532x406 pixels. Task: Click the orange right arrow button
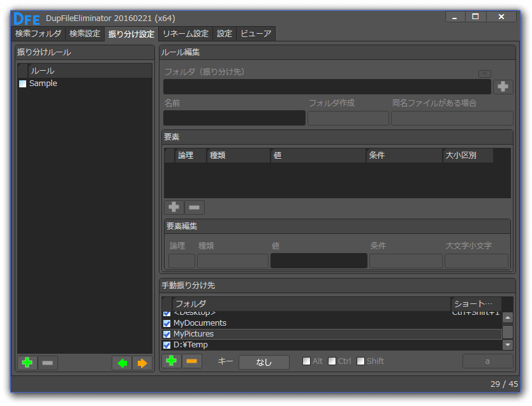click(142, 363)
